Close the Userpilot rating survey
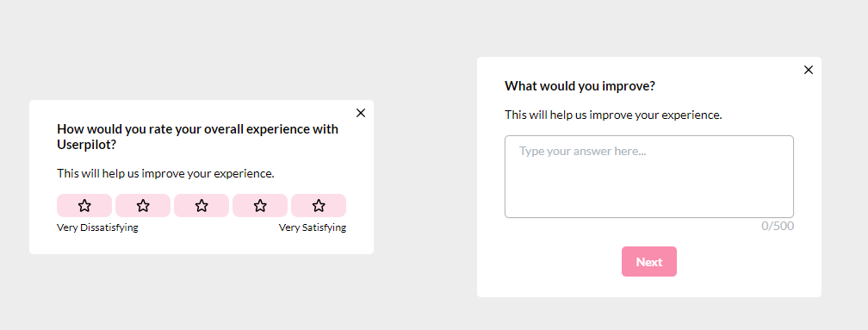 tap(361, 113)
